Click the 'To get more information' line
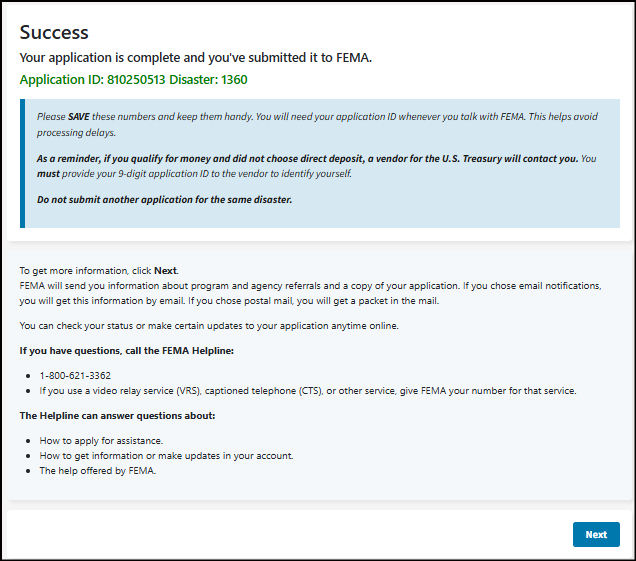The height and width of the screenshot is (561, 636). coord(85,271)
